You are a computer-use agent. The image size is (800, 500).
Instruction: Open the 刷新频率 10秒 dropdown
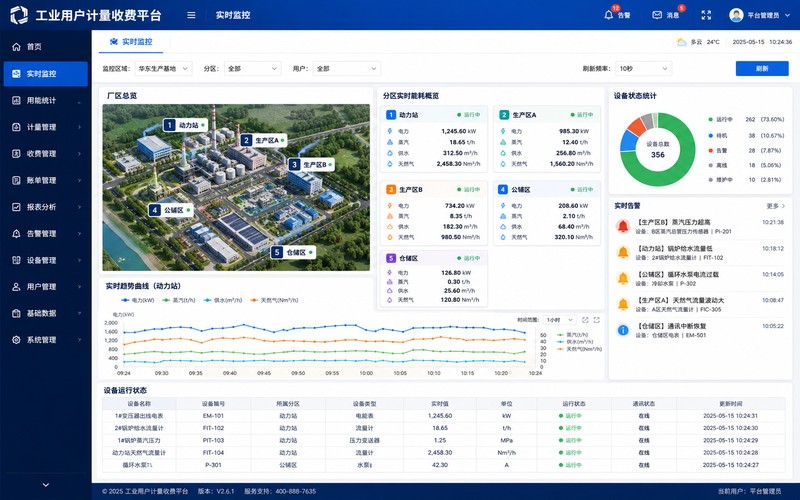643,68
